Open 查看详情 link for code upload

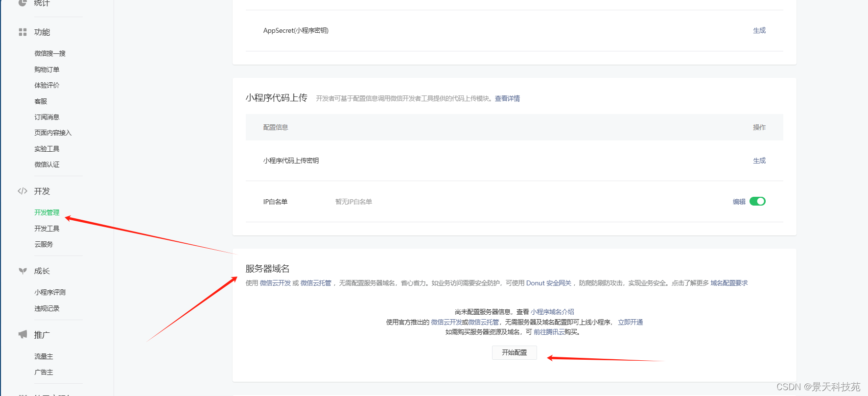click(x=508, y=98)
